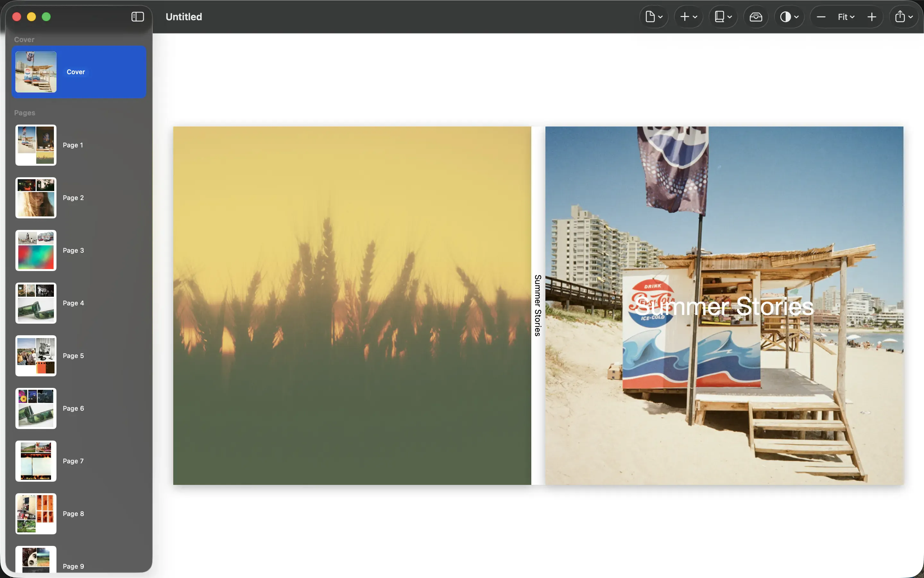
Task: Open the share dropdown
Action: (903, 17)
